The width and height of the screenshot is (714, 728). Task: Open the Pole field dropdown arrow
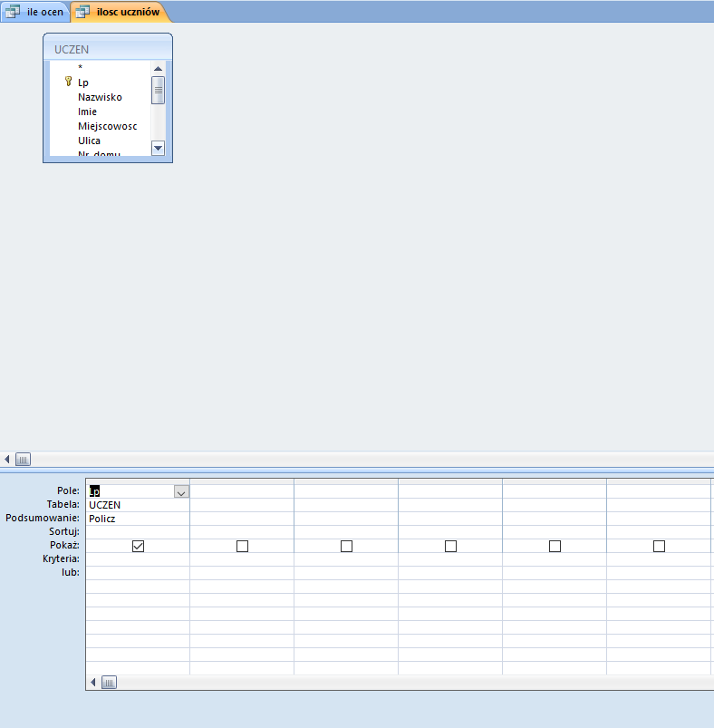181,491
